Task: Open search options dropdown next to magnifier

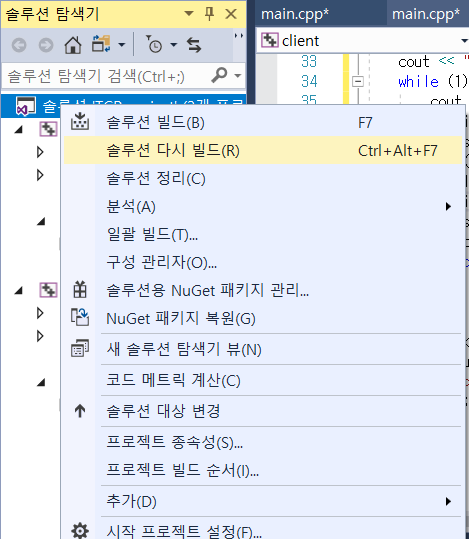Action: 238,76
